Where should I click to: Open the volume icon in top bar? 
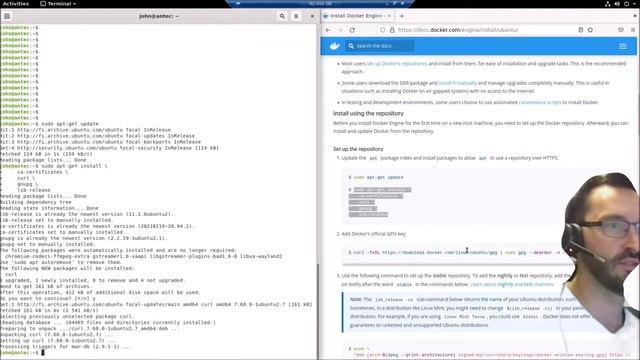coord(617,4)
